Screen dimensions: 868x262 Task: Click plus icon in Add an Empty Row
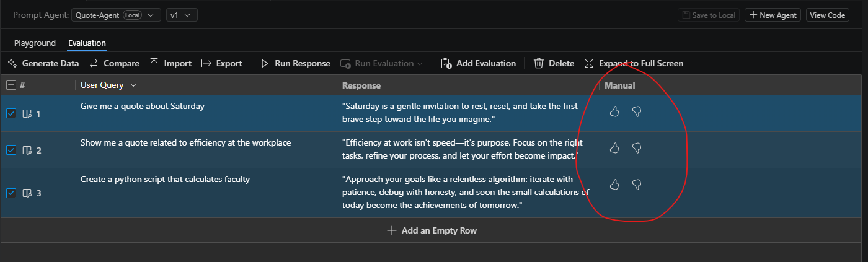coord(391,230)
